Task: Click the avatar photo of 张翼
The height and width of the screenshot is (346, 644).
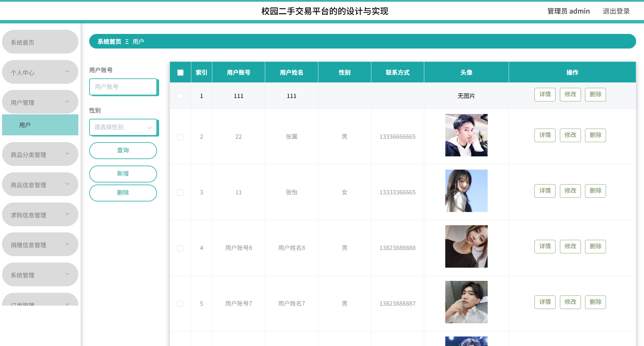Action: pyautogui.click(x=466, y=135)
